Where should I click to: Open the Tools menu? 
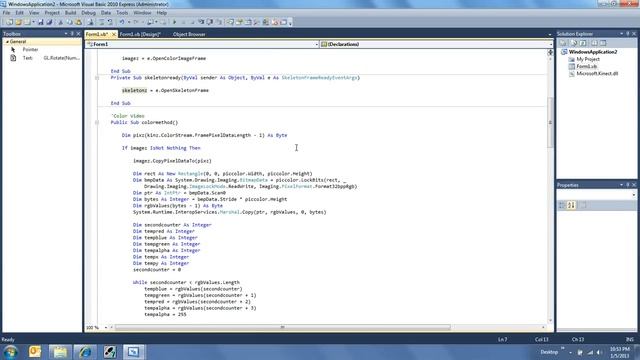click(x=122, y=13)
